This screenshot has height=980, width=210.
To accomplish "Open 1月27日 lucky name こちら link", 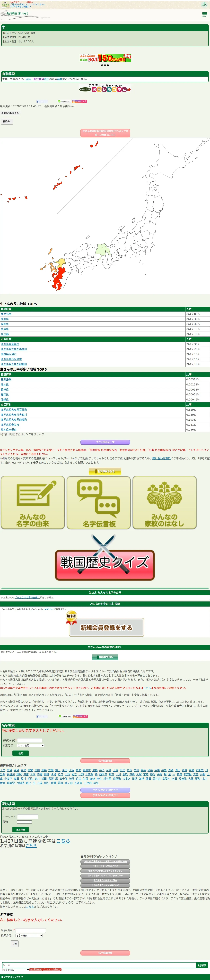I will (63, 841).
